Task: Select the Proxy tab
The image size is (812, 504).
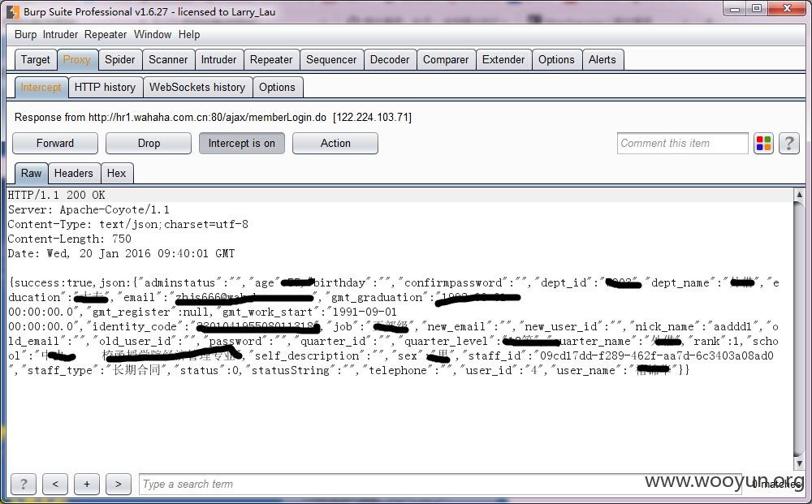Action: [76, 59]
